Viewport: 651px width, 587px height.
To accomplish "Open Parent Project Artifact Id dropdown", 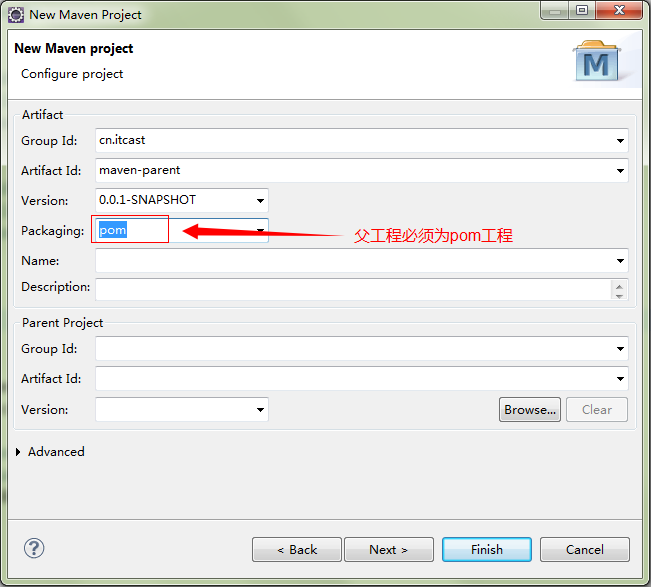I will click(621, 380).
